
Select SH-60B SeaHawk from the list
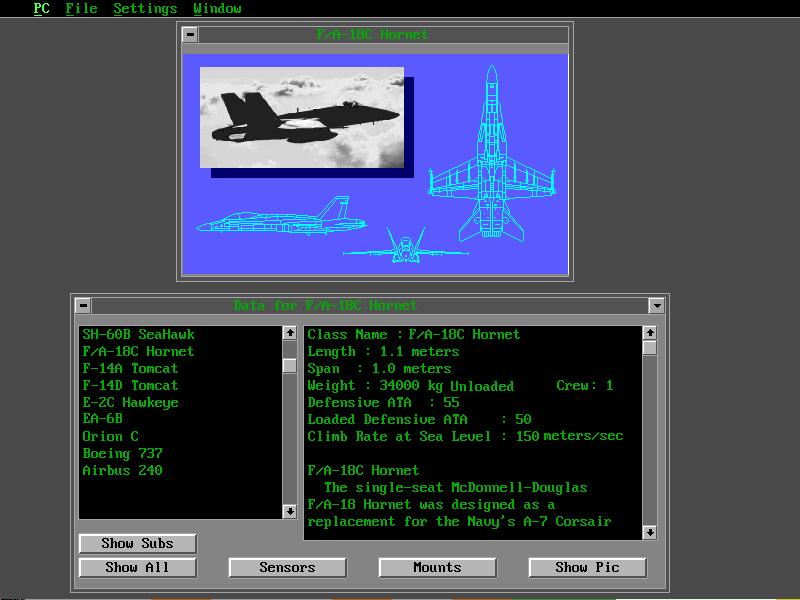tap(138, 334)
